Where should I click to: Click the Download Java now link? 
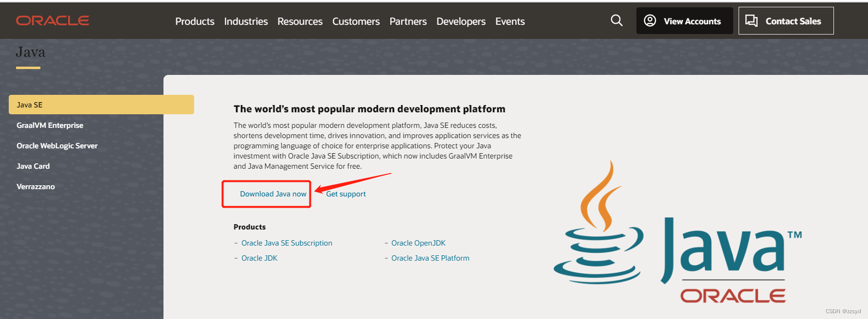[273, 194]
